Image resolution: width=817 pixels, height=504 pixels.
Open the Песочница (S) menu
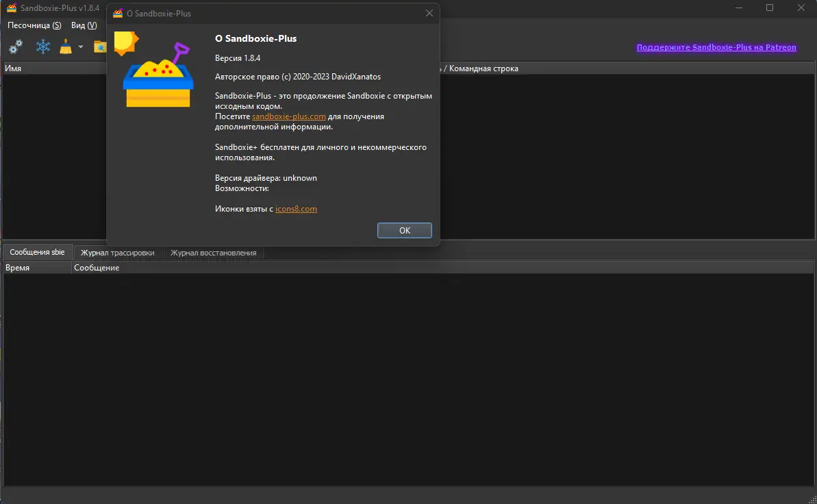(x=34, y=25)
